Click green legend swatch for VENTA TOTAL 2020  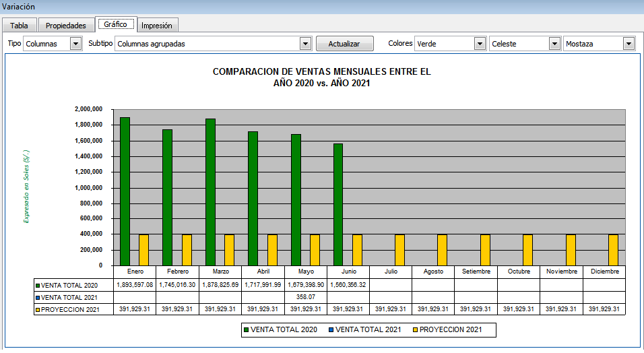pyautogui.click(x=246, y=329)
